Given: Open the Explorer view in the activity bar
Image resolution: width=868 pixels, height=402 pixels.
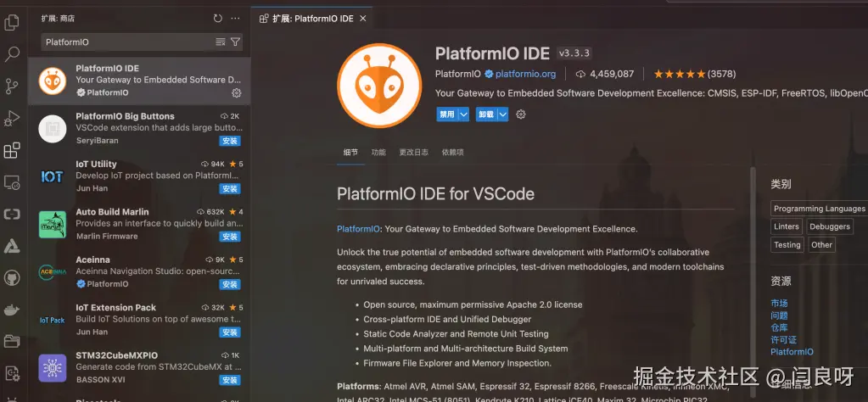Looking at the screenshot, I should pyautogui.click(x=12, y=23).
